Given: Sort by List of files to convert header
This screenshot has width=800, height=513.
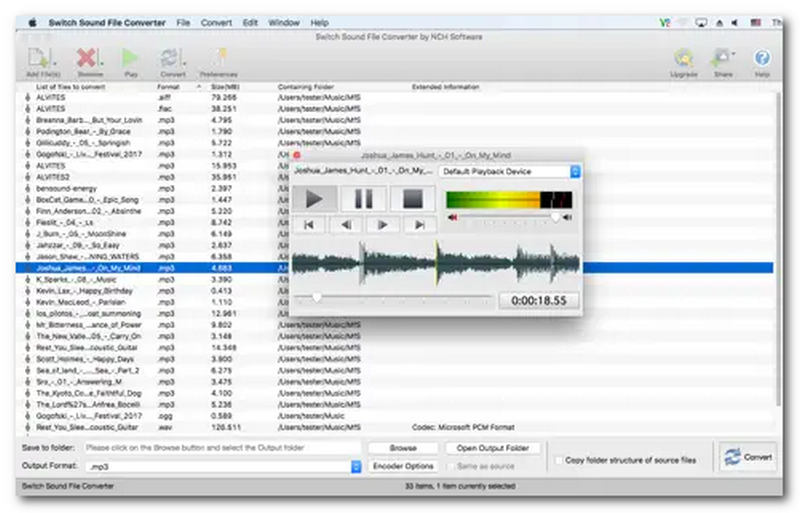Looking at the screenshot, I should [70, 87].
